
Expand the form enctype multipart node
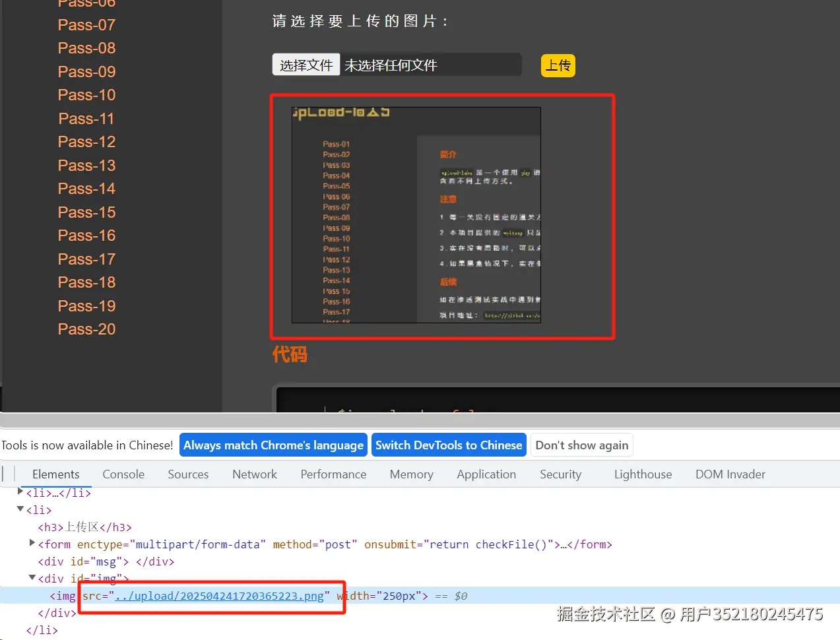(32, 543)
